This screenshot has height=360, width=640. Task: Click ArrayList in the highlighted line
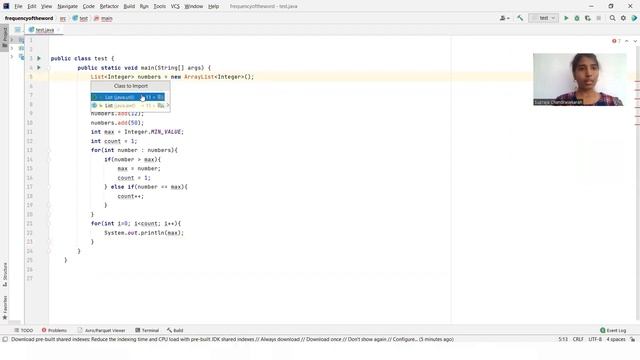[199, 77]
